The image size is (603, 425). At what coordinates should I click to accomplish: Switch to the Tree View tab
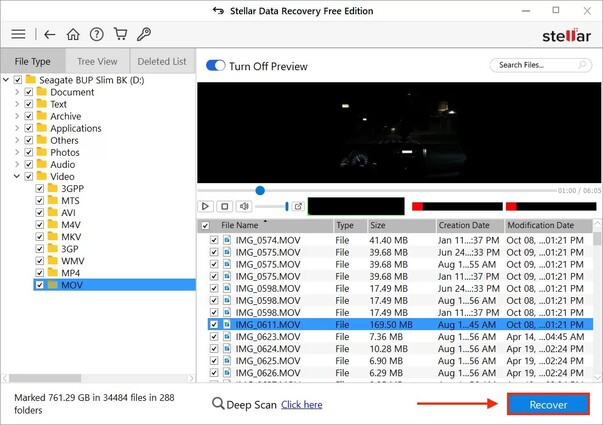[97, 61]
